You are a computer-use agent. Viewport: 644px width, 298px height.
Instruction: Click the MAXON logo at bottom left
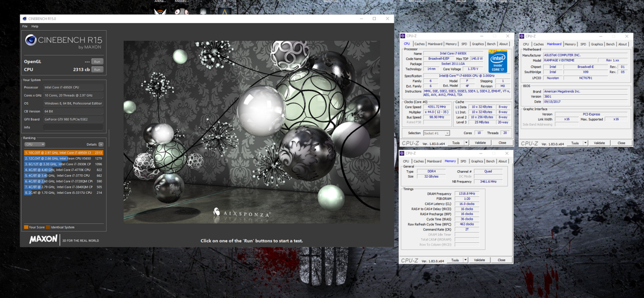pyautogui.click(x=43, y=240)
